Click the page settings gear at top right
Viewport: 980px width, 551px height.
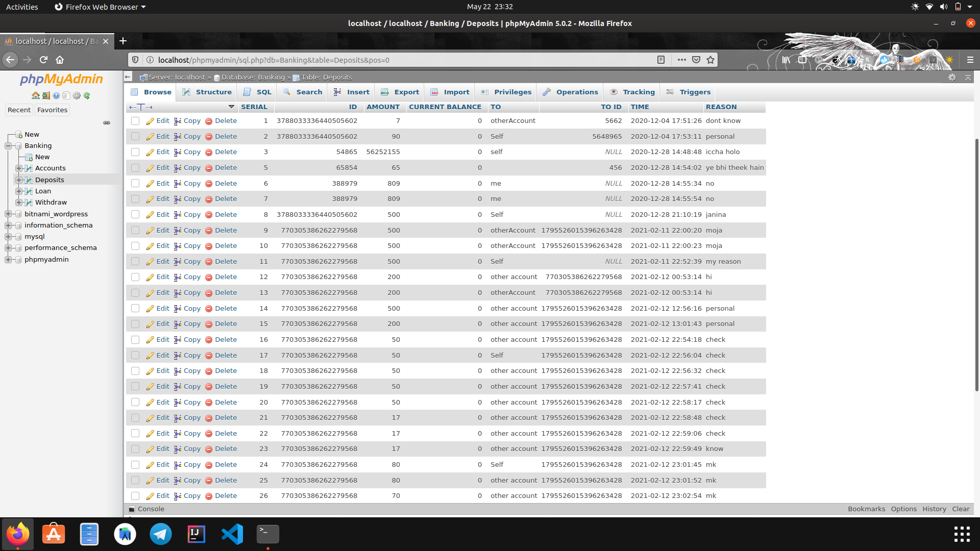click(952, 77)
